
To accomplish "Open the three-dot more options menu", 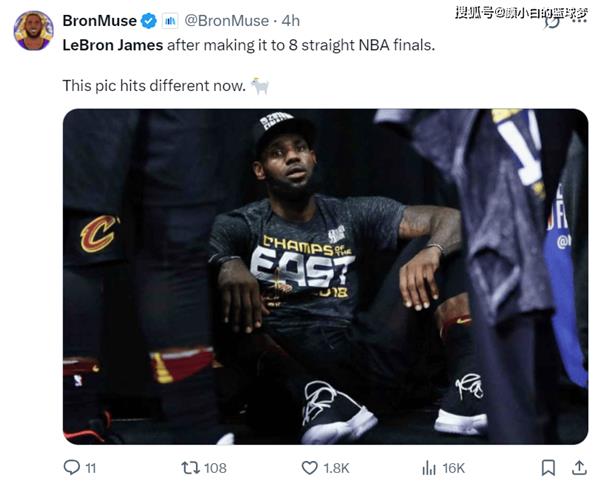I will [579, 21].
